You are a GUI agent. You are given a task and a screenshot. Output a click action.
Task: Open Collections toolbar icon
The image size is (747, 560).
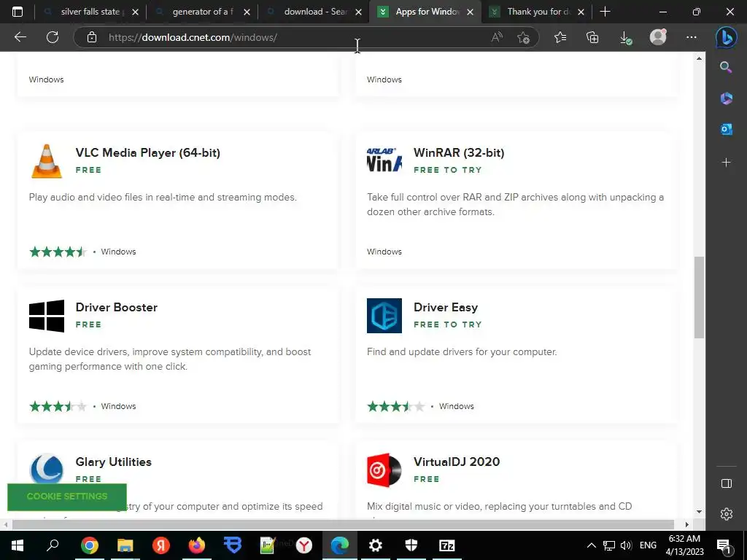coord(592,37)
